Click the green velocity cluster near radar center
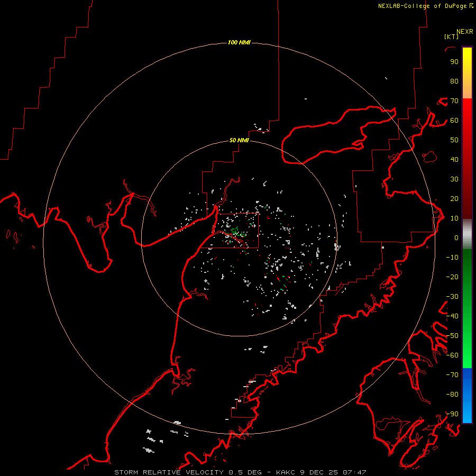476x476 pixels. (235, 232)
